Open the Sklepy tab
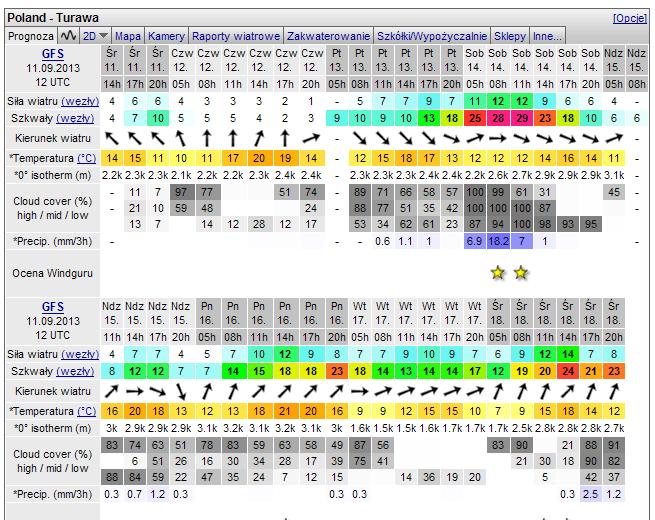Screen dimensions: 655x520 point(510,36)
